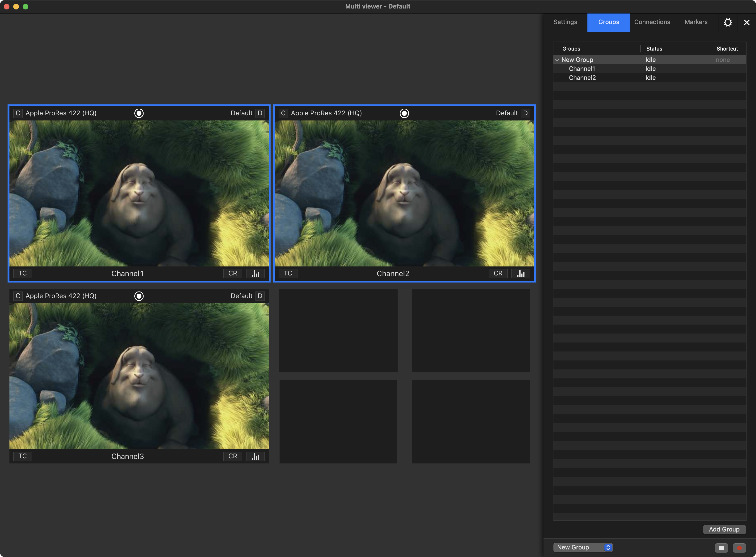The height and width of the screenshot is (557, 756).
Task: Click the Default preset label on Channel1
Action: [241, 113]
